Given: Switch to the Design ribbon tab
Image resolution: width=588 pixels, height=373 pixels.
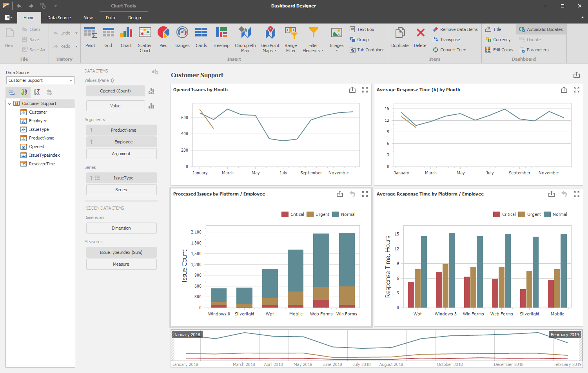Looking at the screenshot, I should coord(134,18).
